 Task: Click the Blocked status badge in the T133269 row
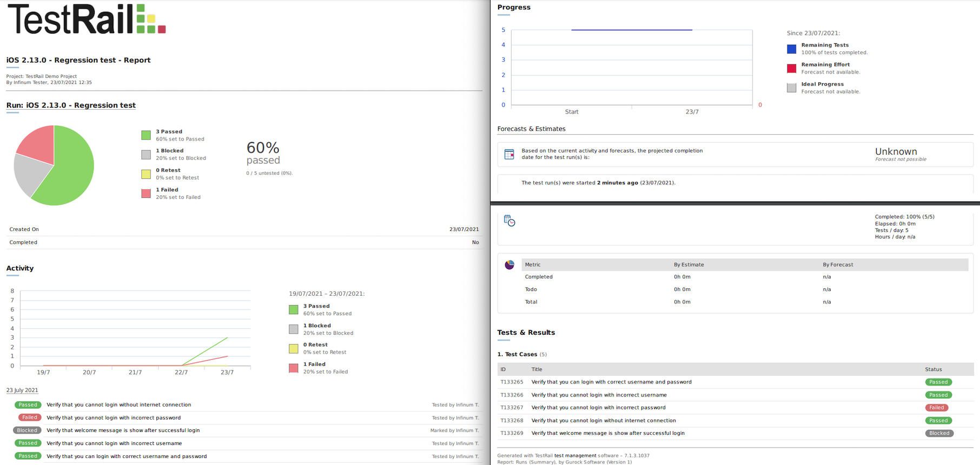click(x=939, y=434)
